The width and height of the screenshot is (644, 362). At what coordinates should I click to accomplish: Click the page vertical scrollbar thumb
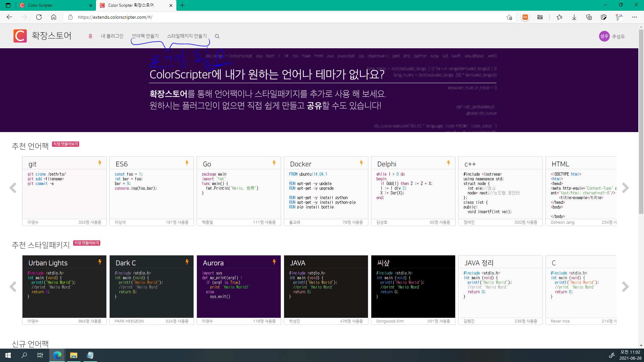[x=641, y=121]
